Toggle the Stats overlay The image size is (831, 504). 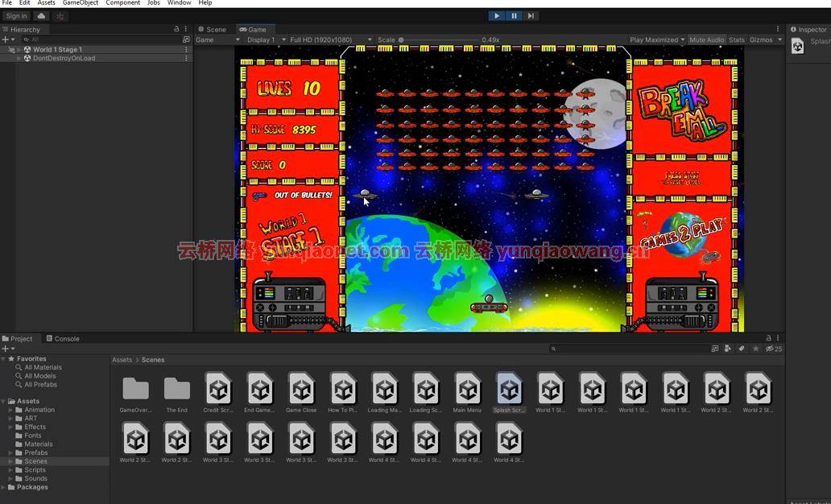point(736,39)
